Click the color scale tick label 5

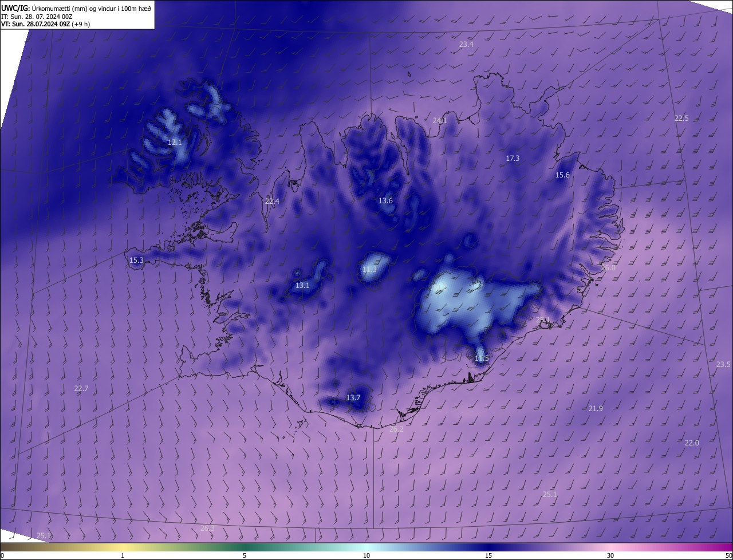coord(245,555)
